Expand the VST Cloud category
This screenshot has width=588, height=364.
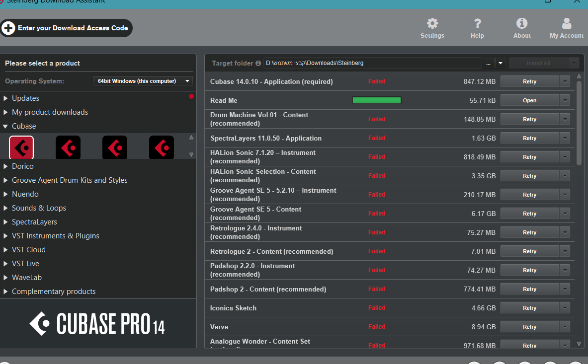[5, 249]
